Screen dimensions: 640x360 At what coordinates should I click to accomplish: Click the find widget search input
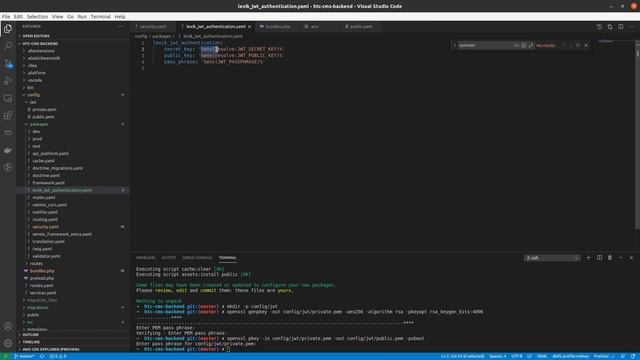[485, 45]
